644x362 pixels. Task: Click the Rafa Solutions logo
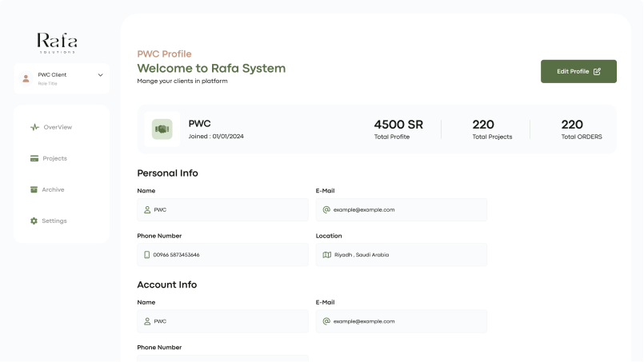click(x=57, y=42)
